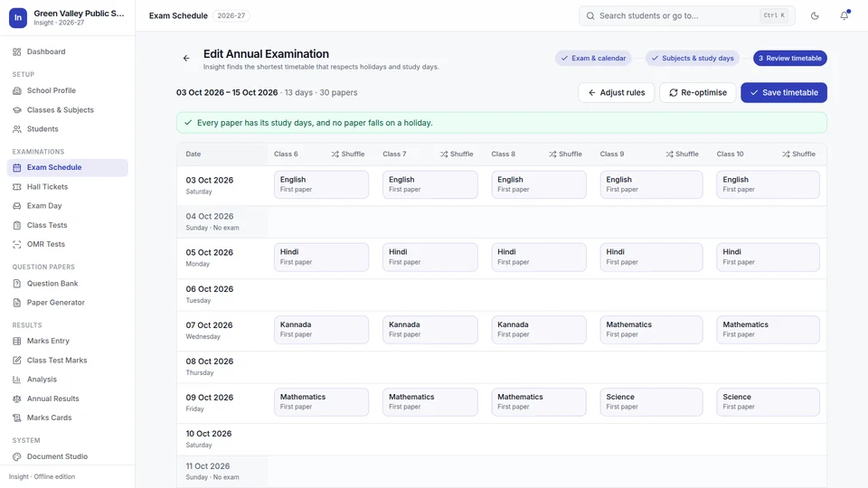
Task: Select Class 7 Hindi paper card
Action: point(430,257)
